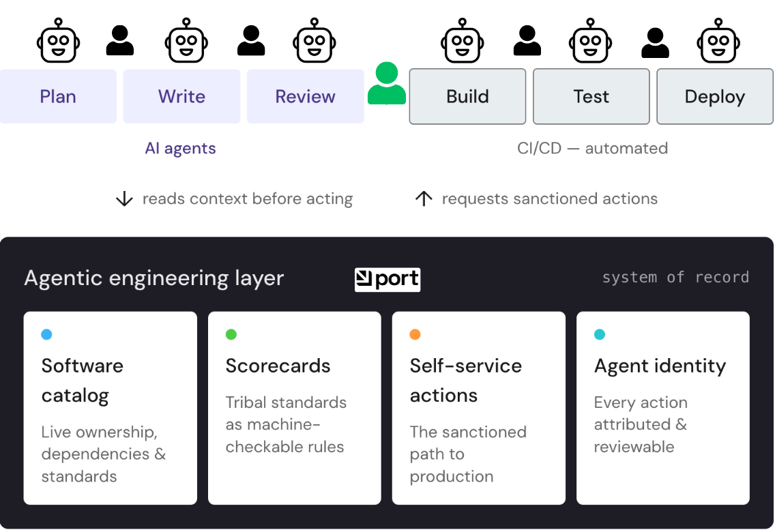Select the Deploy stage box
This screenshot has width=775, height=532.
point(715,96)
